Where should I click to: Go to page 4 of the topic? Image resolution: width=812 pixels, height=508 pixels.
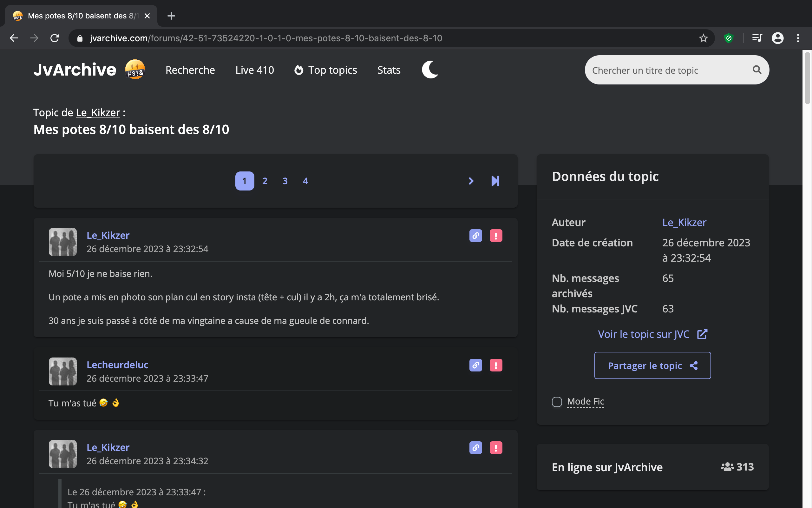point(305,181)
